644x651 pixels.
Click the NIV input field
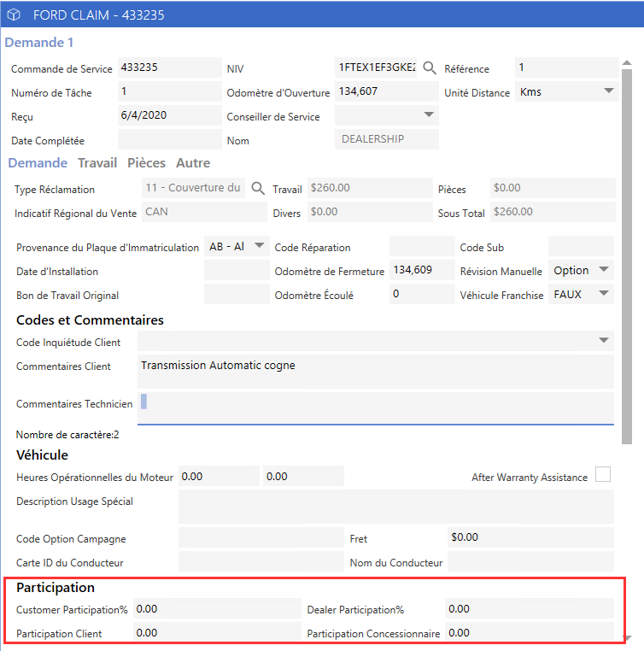click(377, 67)
